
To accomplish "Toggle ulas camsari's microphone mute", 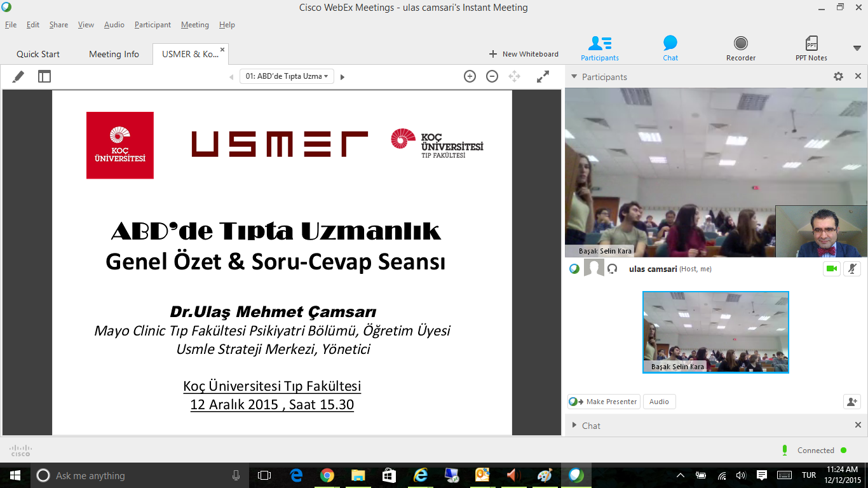I will tap(852, 269).
